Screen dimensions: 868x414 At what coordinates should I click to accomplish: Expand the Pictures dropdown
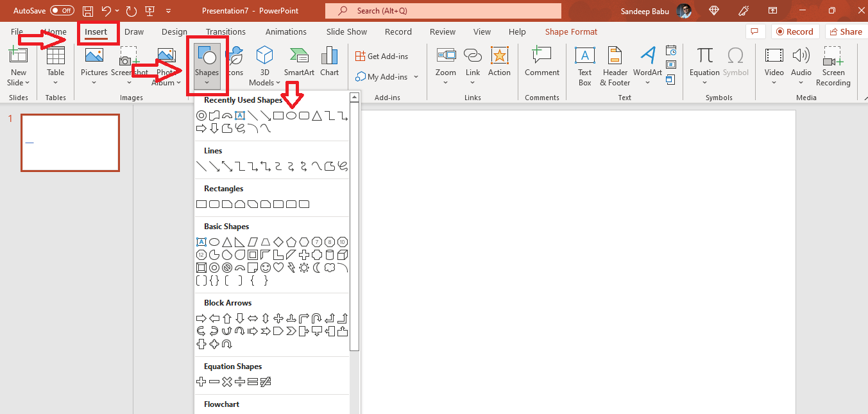coord(94,82)
